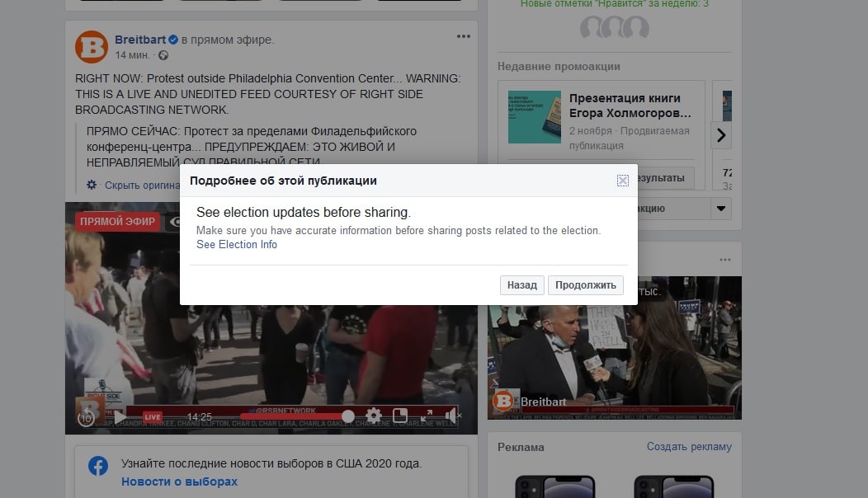Screen dimensions: 868x498
Task: Click the video progress slider handle
Action: point(347,416)
